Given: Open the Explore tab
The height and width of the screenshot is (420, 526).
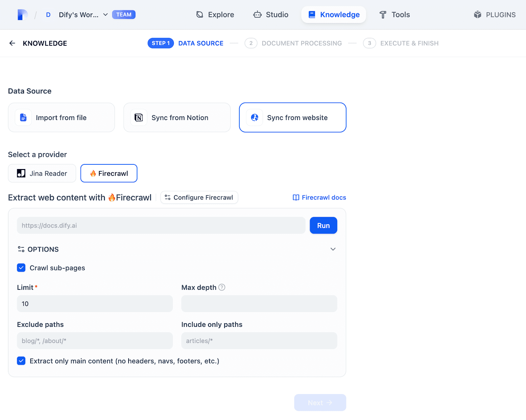Looking at the screenshot, I should [x=215, y=15].
